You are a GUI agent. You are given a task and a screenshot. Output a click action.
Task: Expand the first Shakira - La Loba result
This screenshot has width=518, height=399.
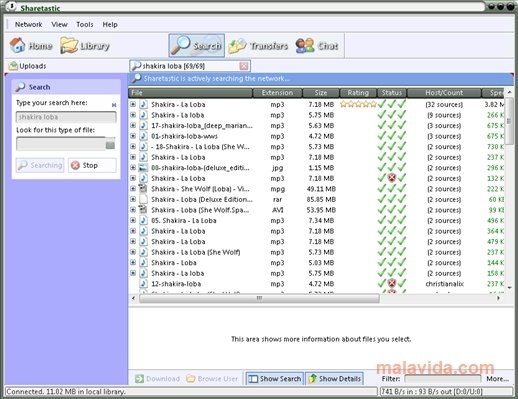click(133, 104)
